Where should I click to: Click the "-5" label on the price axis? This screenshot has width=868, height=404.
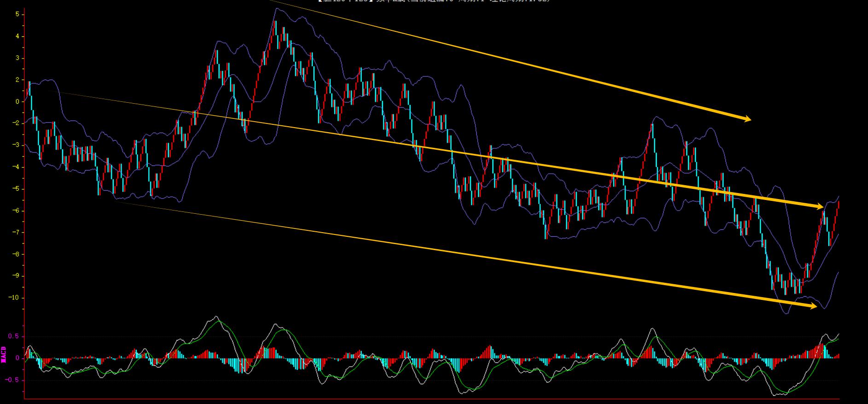pyautogui.click(x=15, y=189)
